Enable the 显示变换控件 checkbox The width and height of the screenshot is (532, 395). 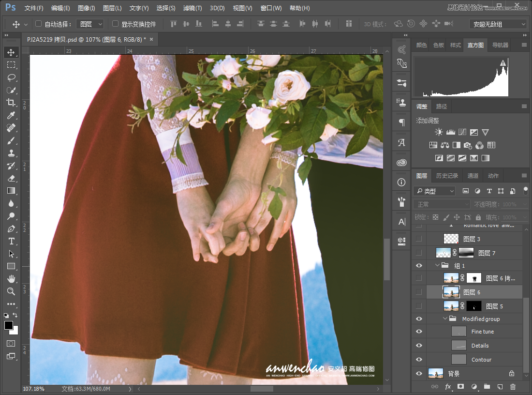pos(116,24)
